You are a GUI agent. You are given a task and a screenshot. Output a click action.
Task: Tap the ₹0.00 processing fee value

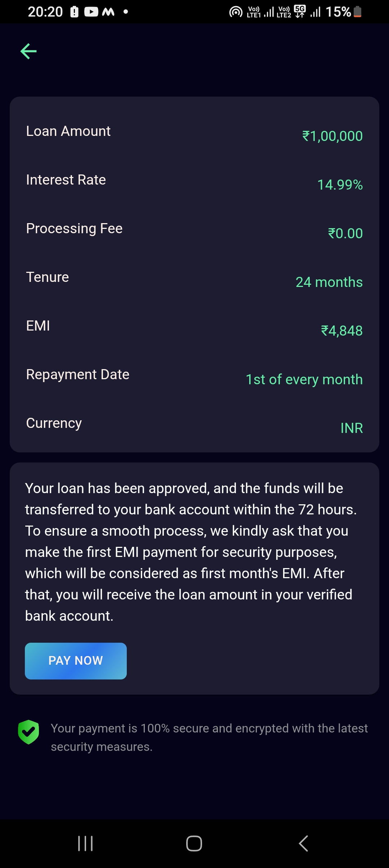tap(345, 234)
